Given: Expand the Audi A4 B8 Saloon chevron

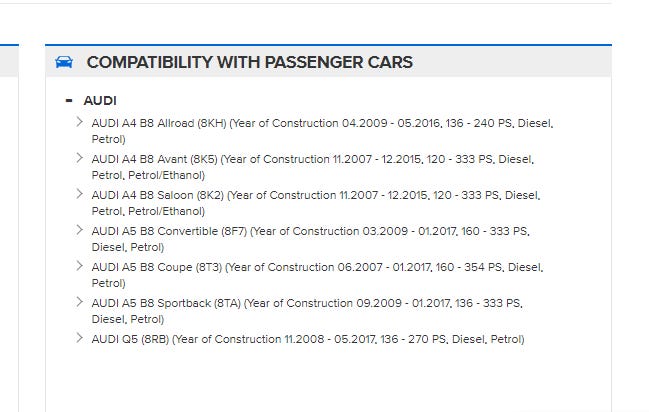Looking at the screenshot, I should 80,194.
